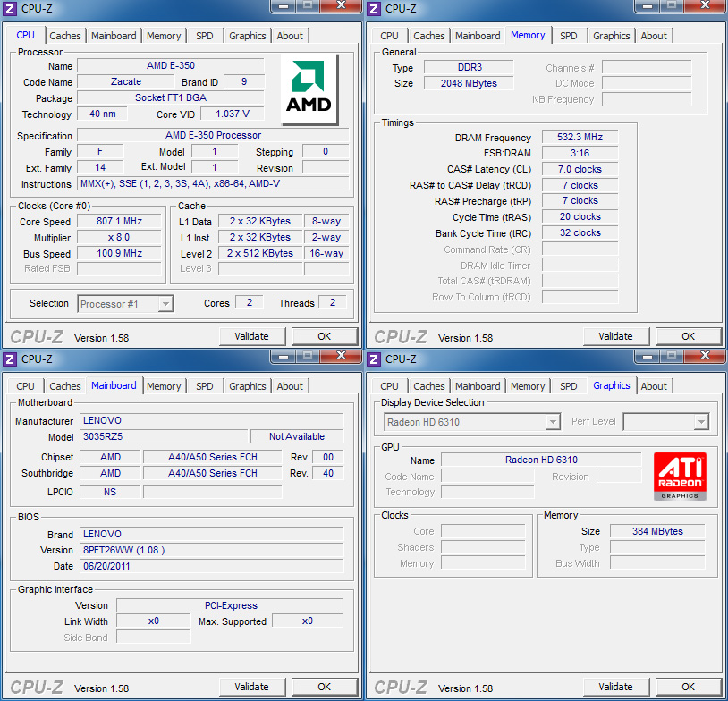Click the Socket FT1 BGA package field

coord(171,98)
